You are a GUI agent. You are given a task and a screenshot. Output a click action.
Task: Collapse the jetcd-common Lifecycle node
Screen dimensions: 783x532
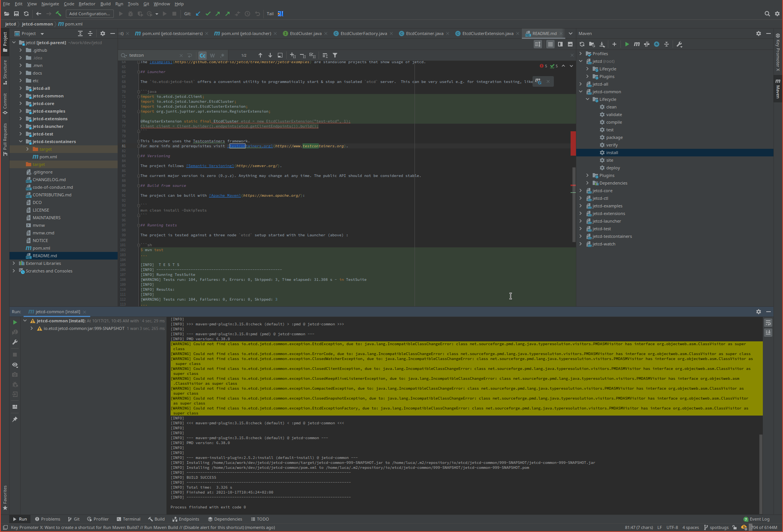tap(588, 99)
